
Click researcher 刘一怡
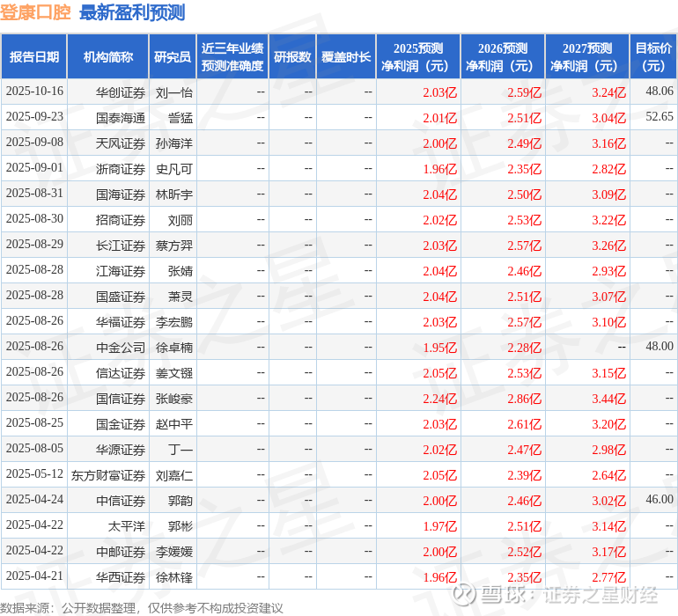click(x=173, y=92)
